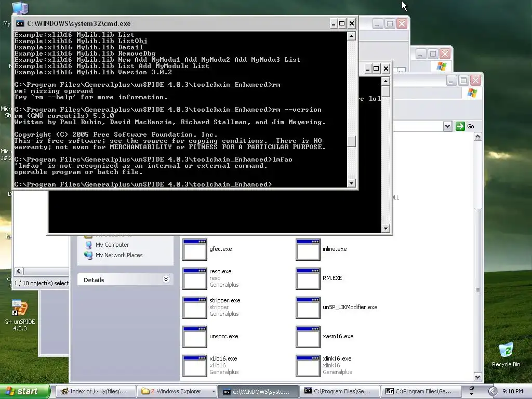Open the Recycle Bin on the desktop
This screenshot has height=399, width=532.
click(506, 351)
